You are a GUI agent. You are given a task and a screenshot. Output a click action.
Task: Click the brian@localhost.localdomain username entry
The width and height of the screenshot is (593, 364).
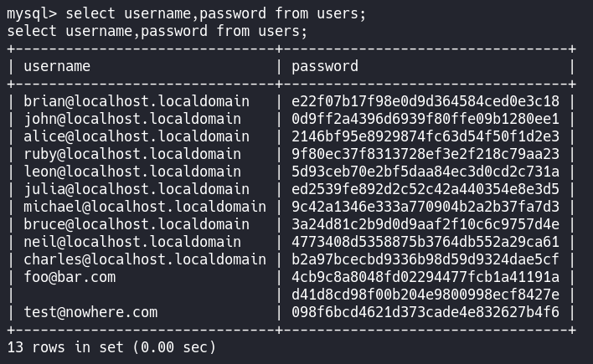coord(136,101)
